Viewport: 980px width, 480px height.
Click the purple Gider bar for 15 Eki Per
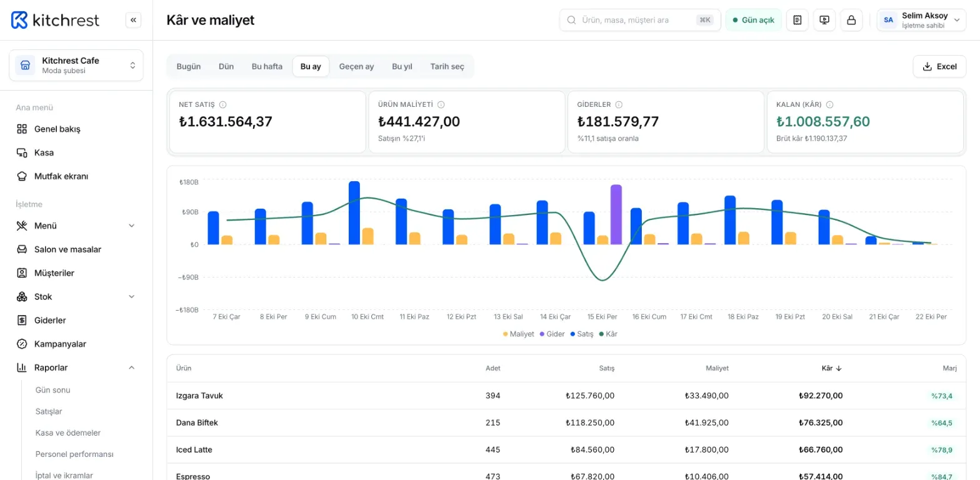coord(616,214)
